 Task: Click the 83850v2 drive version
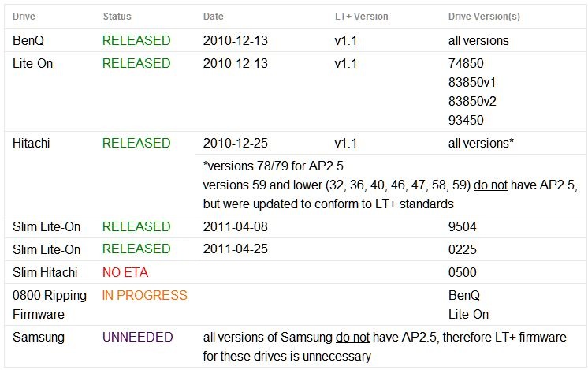tap(472, 101)
